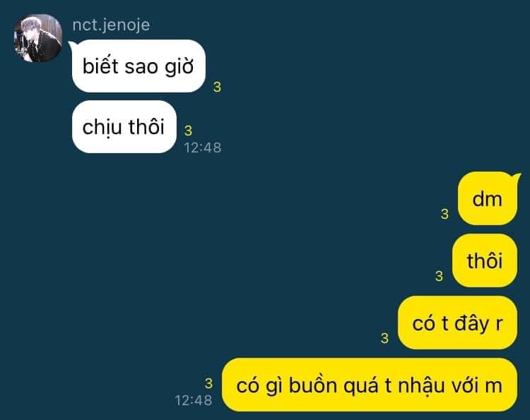Viewport: 530px width, 420px height.
Task: Click the tail of "biết sao giờ" bubble
Action: tap(71, 45)
